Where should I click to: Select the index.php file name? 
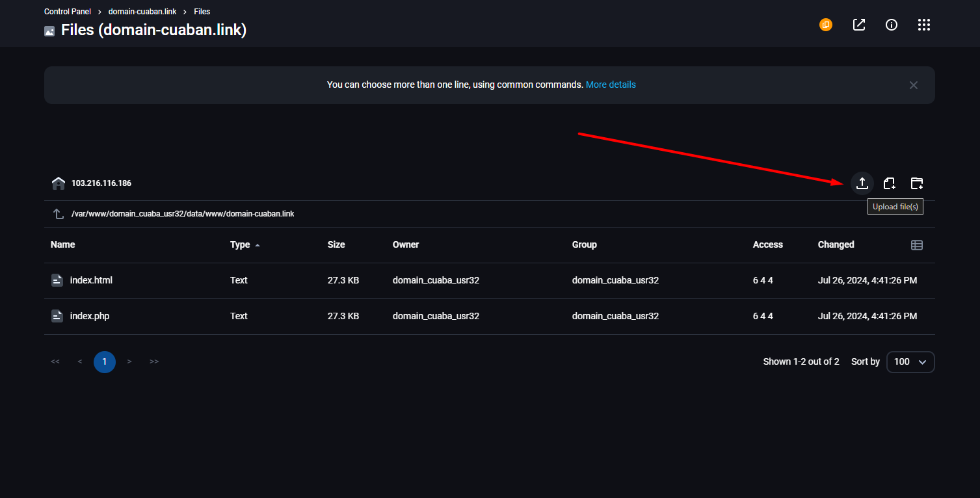(x=90, y=316)
